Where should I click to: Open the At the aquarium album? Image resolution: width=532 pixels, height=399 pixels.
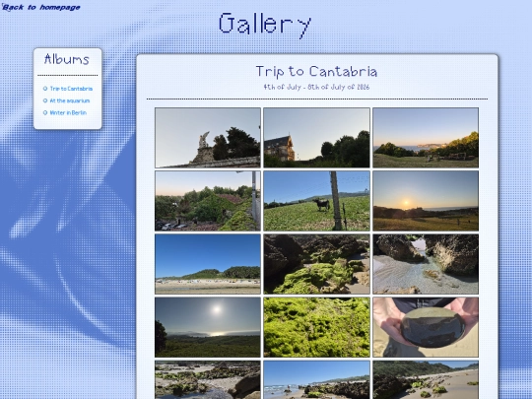coord(70,100)
